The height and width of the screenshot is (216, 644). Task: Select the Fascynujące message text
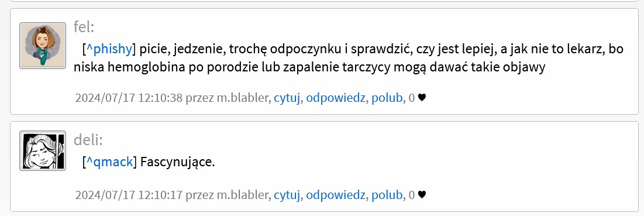point(177,162)
